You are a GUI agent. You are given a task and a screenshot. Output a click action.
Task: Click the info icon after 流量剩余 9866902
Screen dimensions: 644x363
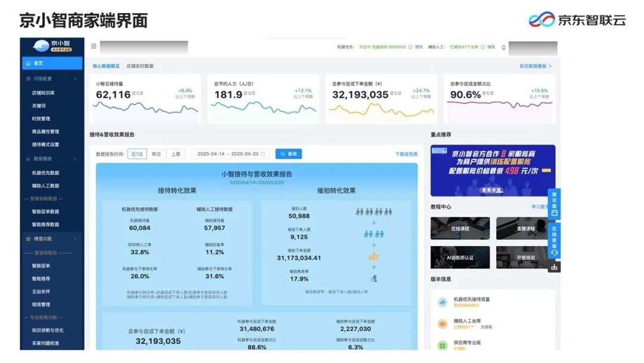click(410, 47)
